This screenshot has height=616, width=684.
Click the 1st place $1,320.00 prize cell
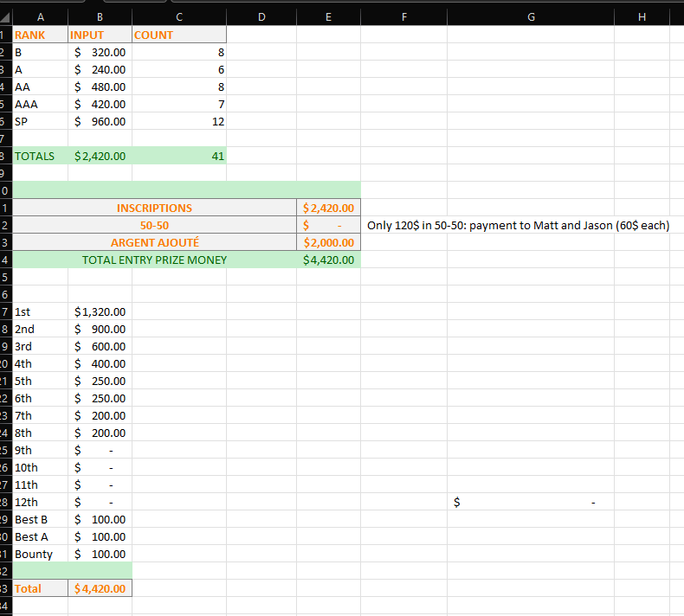point(100,312)
